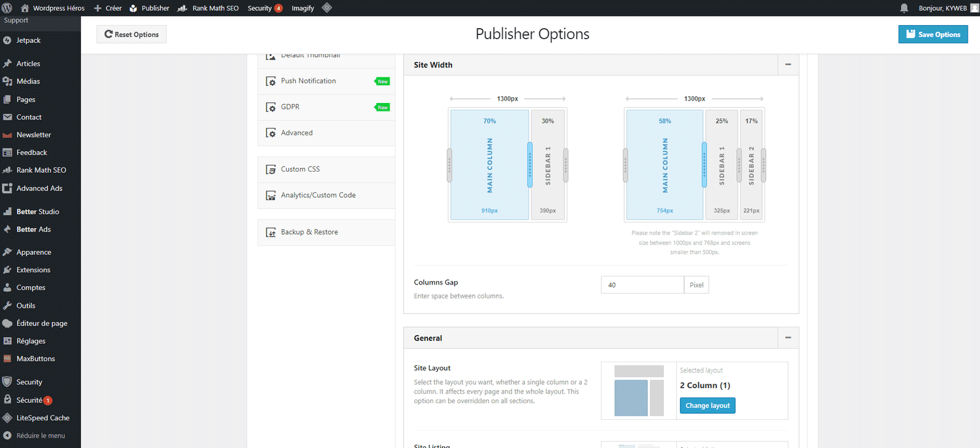The width and height of the screenshot is (980, 448).
Task: Open the GDPR options tab
Action: [290, 107]
